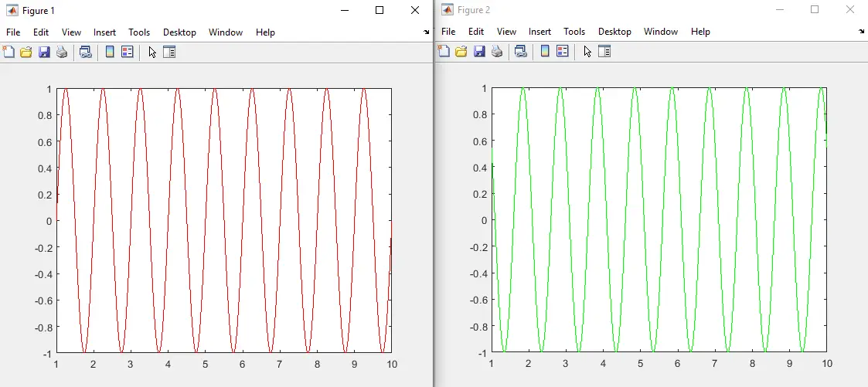
Task: Click Open File icon in Figure 2
Action: (x=461, y=52)
